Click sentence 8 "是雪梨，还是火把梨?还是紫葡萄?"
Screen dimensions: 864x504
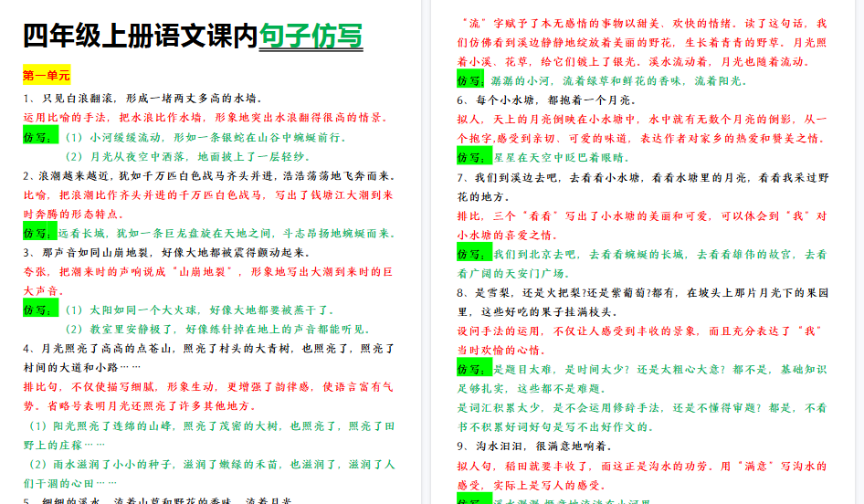642,293
